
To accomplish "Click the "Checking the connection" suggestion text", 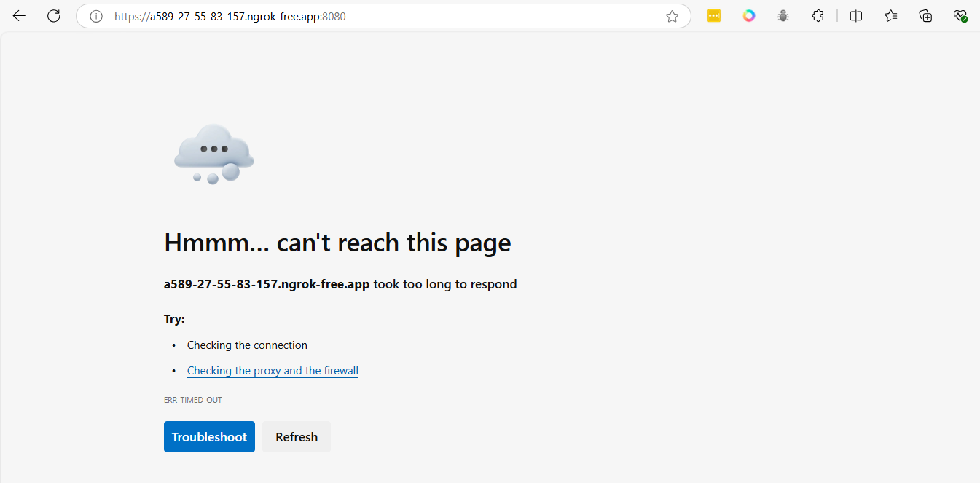I will tap(247, 345).
